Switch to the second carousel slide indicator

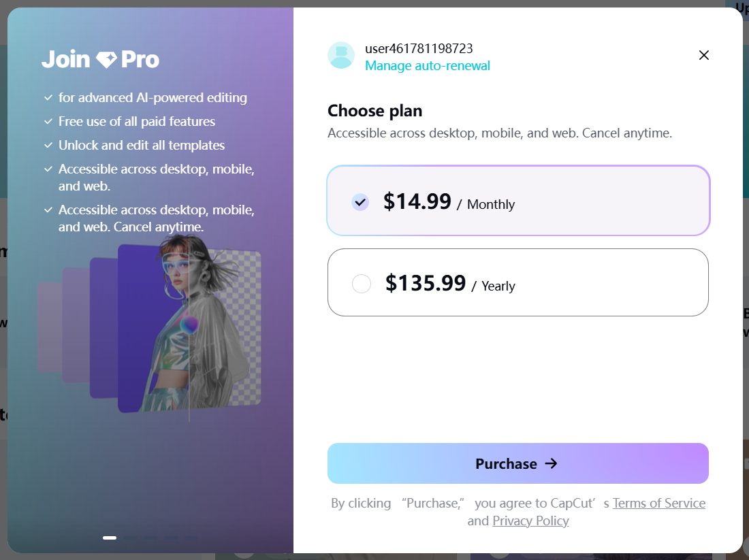(x=130, y=538)
